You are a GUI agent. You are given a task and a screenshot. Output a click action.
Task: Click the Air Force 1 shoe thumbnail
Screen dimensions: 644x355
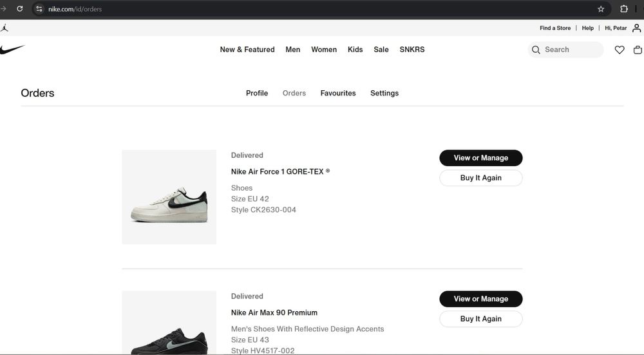tap(169, 197)
